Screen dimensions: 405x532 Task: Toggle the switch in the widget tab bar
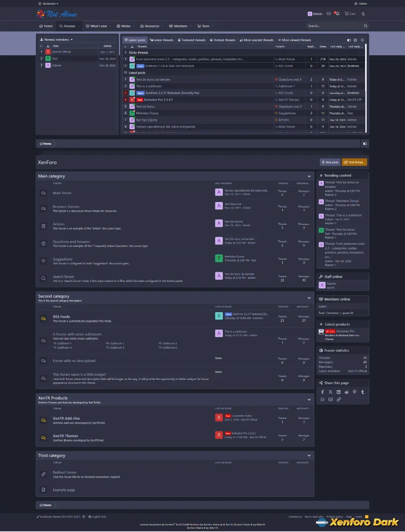tap(349, 40)
